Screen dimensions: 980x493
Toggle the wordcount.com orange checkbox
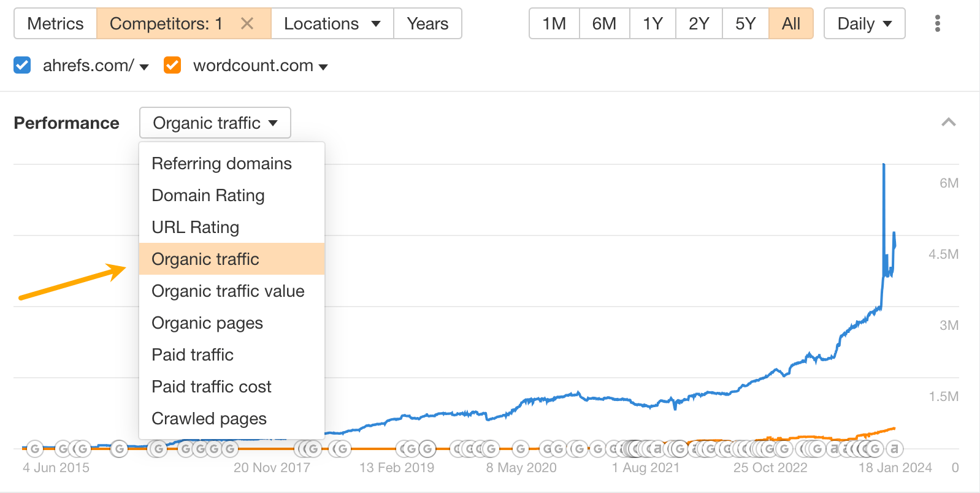pyautogui.click(x=172, y=65)
